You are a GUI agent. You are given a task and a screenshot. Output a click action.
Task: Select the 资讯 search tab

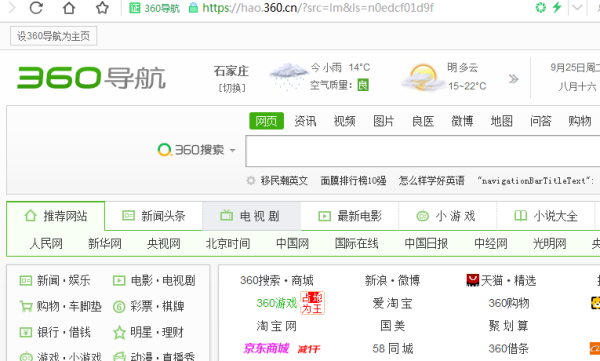(305, 121)
